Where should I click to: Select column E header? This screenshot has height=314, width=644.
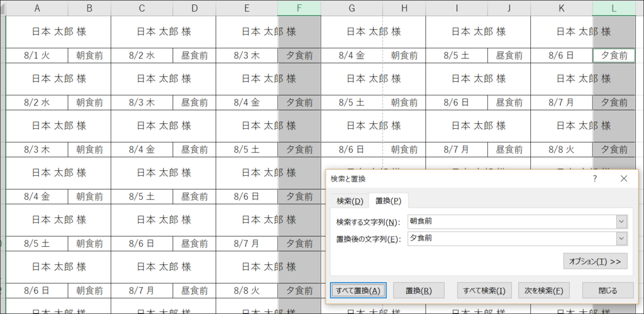(247, 8)
